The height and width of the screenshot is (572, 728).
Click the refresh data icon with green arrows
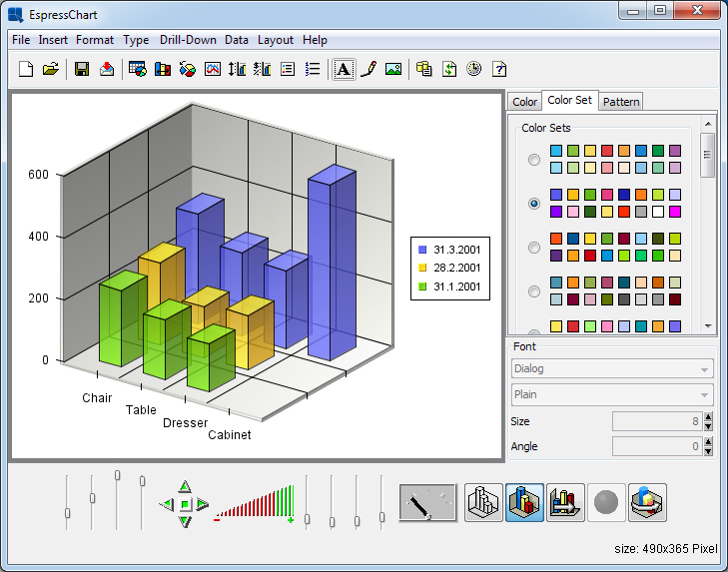[x=449, y=69]
